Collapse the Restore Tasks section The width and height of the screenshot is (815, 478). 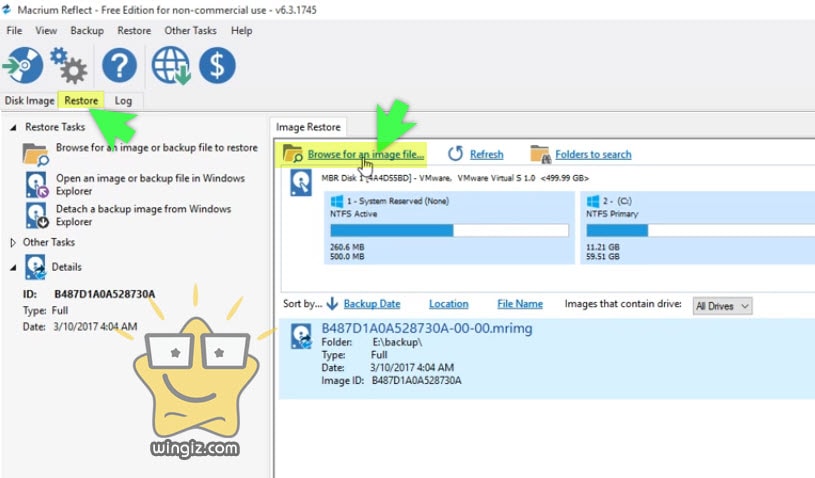tap(13, 127)
